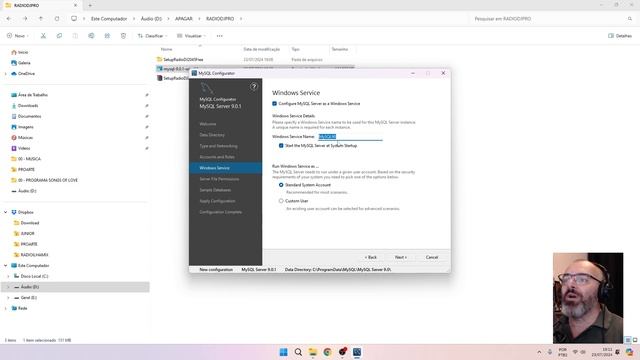
Task: Show hidden system tray icons
Action: click(x=539, y=352)
